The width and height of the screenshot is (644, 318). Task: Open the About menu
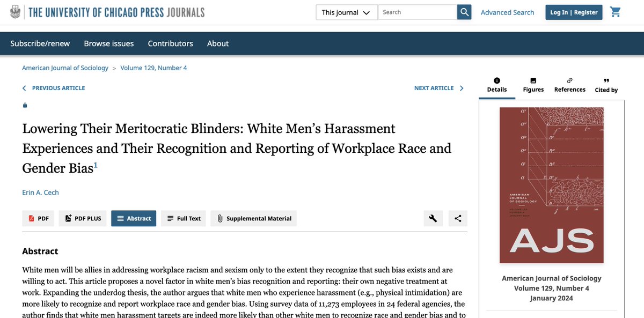tap(218, 43)
